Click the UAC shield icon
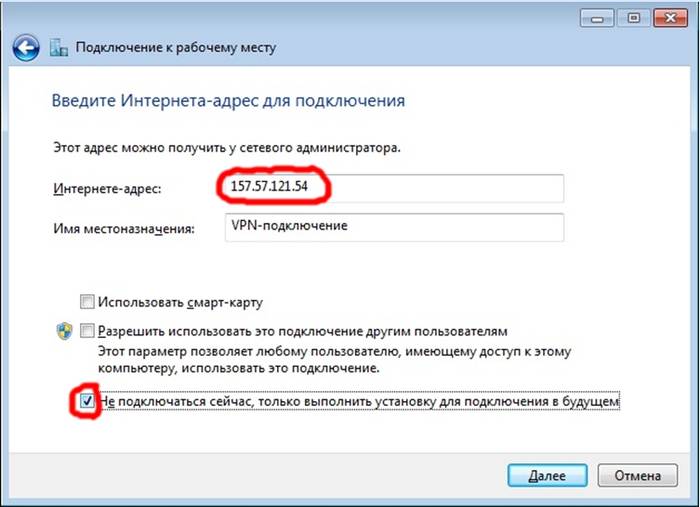The height and width of the screenshot is (507, 700). [65, 331]
